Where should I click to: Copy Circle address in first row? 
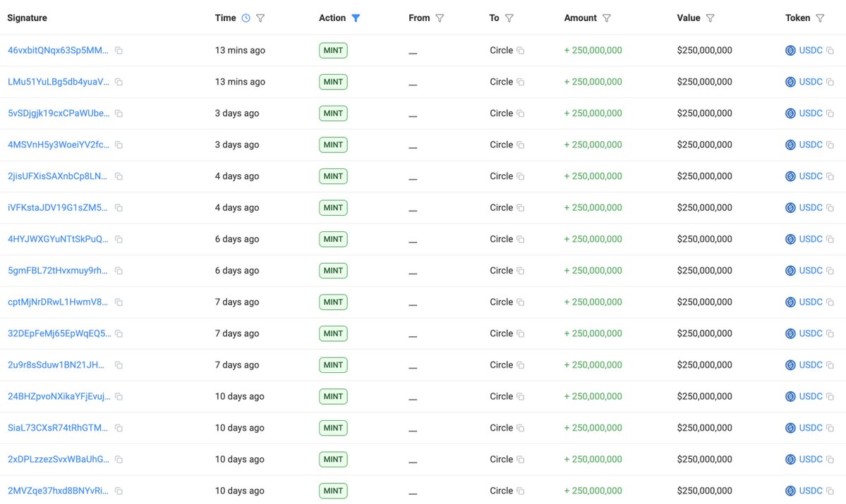tap(521, 51)
